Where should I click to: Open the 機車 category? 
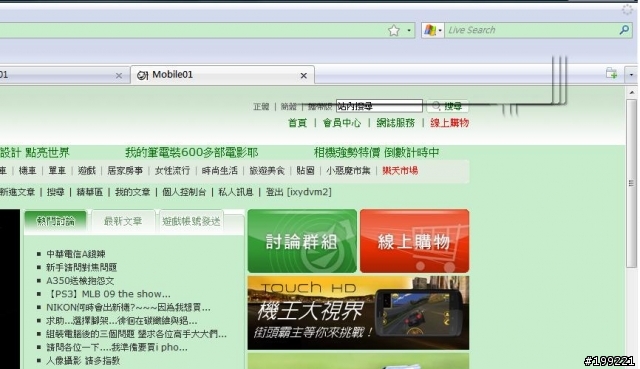coord(27,171)
